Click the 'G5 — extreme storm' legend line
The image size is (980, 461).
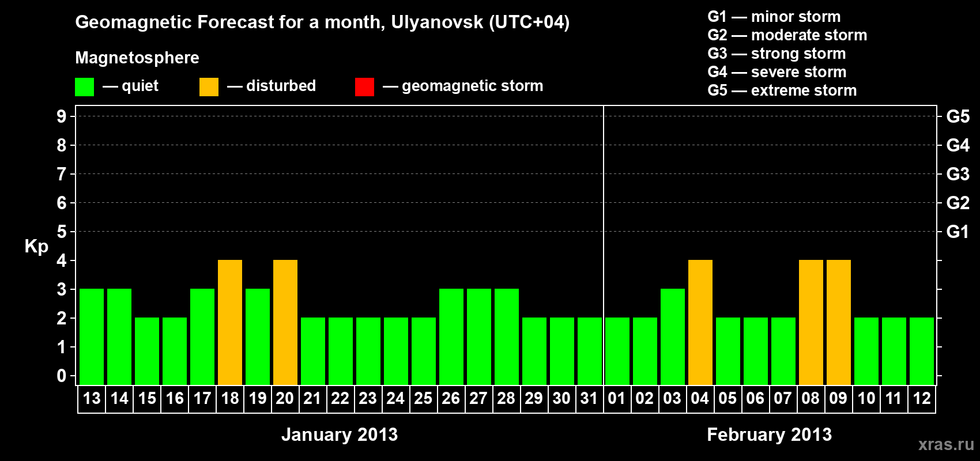click(x=782, y=90)
